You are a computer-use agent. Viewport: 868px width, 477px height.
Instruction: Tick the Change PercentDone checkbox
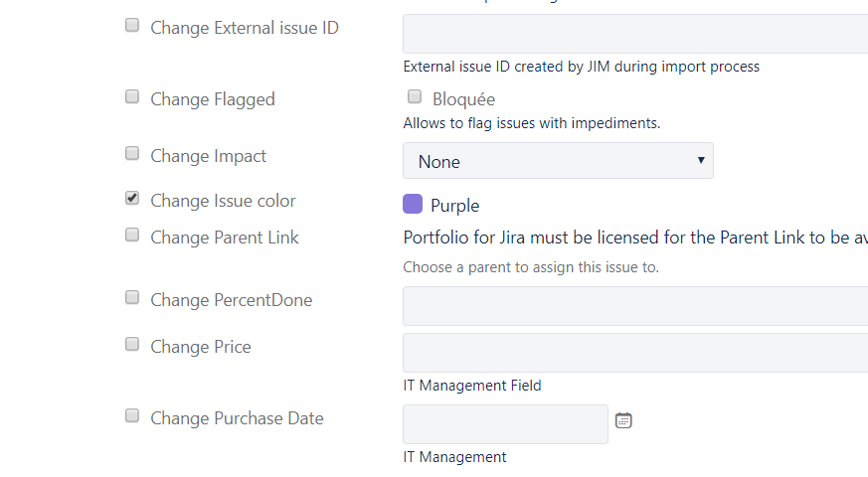pos(132,297)
